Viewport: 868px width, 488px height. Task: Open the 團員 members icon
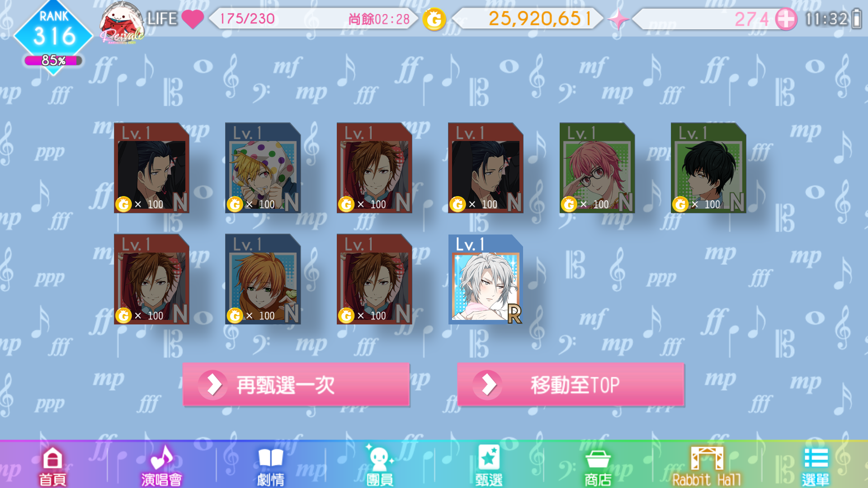(379, 466)
